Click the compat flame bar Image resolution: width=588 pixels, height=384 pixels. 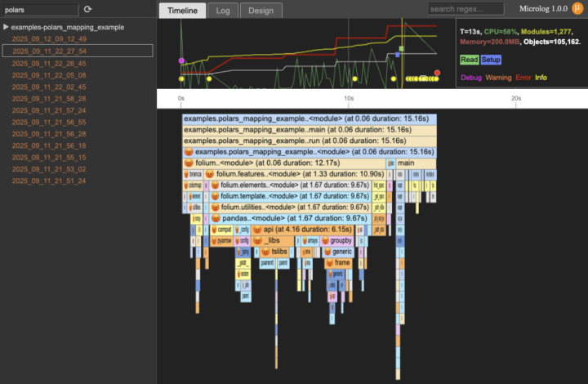point(221,230)
